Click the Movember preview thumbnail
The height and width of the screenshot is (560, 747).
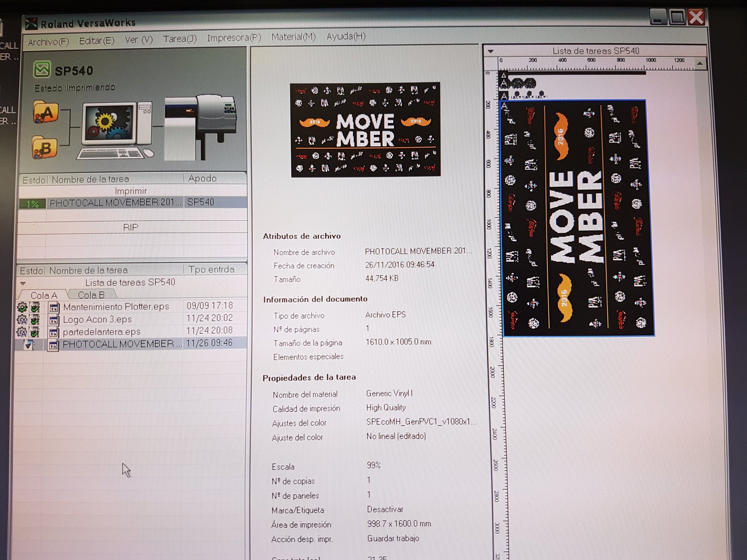365,130
